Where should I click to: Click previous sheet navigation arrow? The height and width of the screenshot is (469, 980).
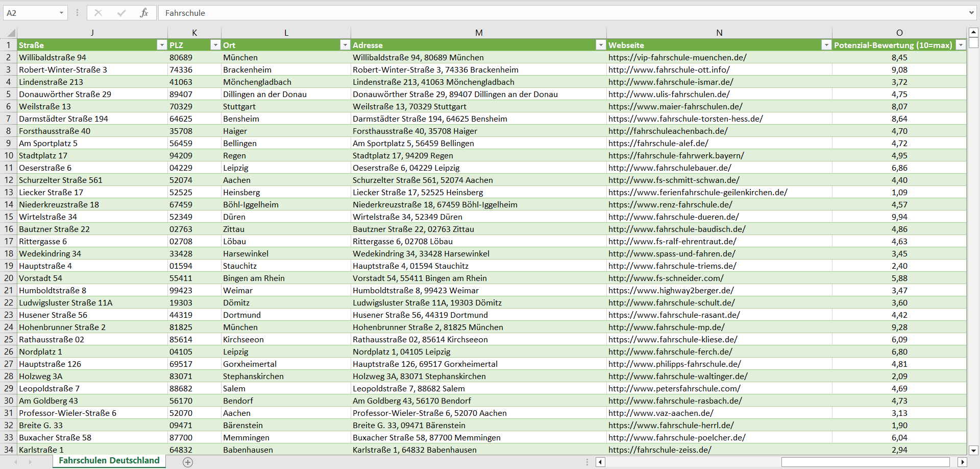(16, 462)
